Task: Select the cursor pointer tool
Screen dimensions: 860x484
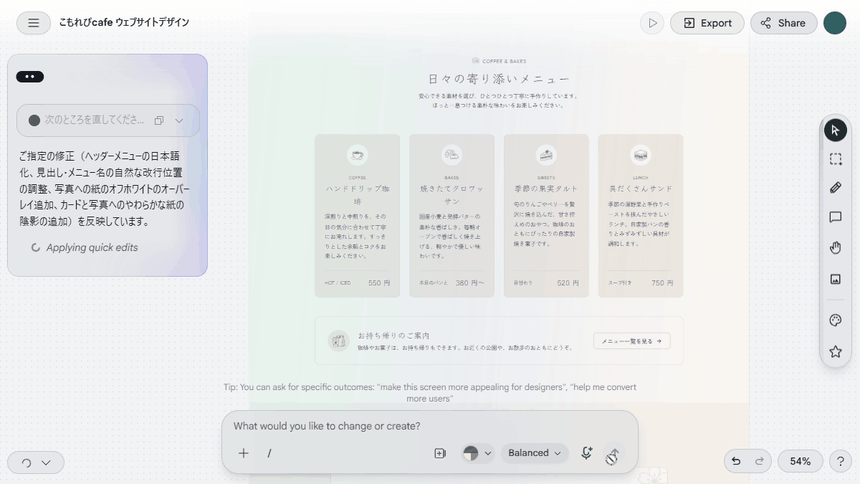Action: 835,131
